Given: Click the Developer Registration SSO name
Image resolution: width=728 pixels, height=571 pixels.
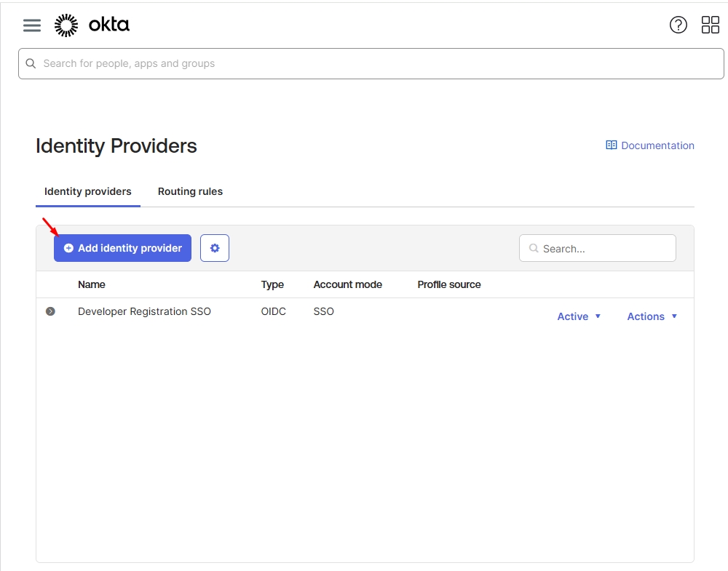Looking at the screenshot, I should [144, 311].
